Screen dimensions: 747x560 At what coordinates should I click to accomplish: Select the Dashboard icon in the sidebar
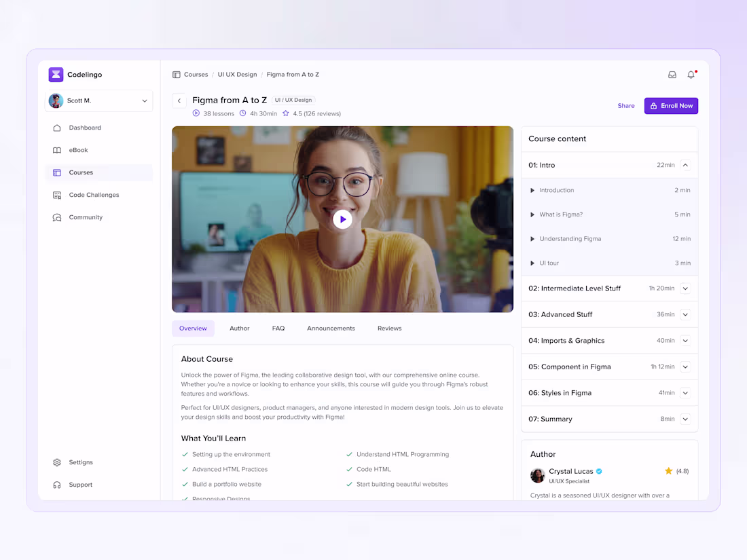(56, 128)
